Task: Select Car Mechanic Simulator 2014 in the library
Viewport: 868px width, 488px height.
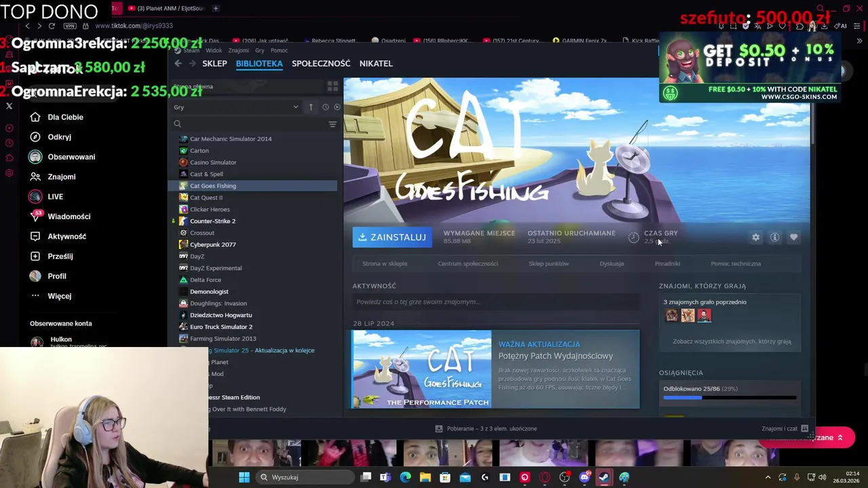Action: point(231,139)
